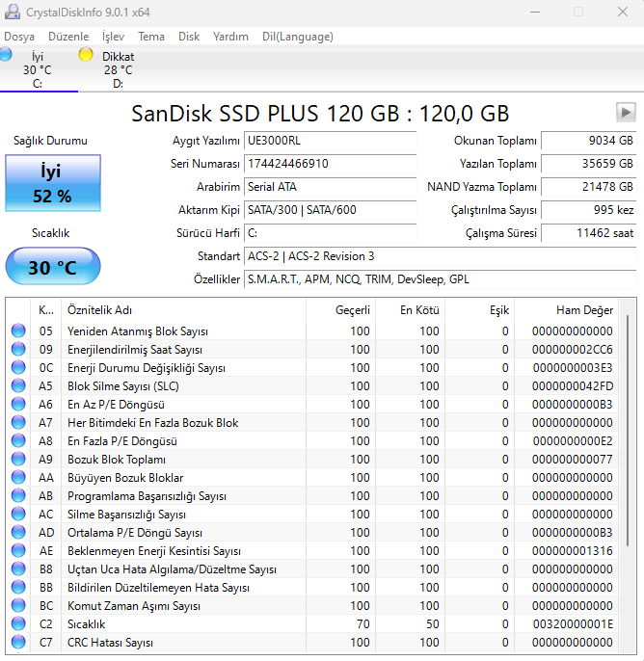Select Bozuk Blok Toplamı attribute name
This screenshot has height=661, width=644.
pos(117,460)
